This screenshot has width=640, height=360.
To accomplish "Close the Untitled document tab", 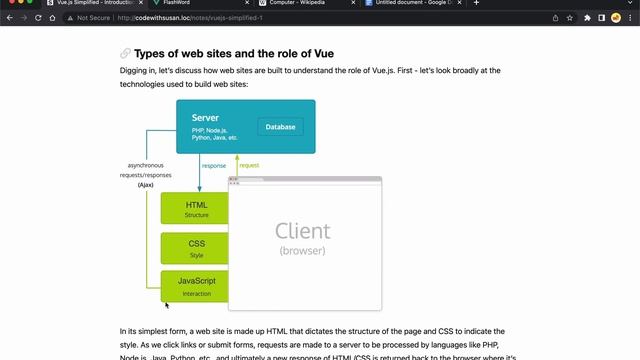I will click(x=459, y=3).
